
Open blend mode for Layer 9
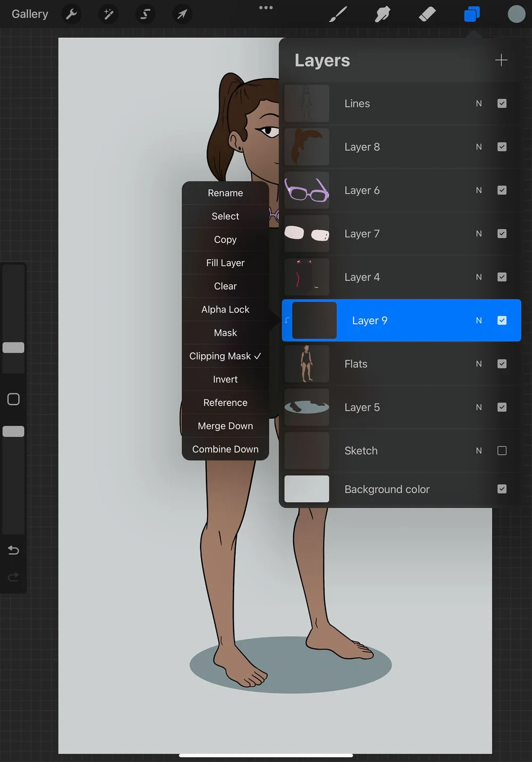click(x=478, y=320)
